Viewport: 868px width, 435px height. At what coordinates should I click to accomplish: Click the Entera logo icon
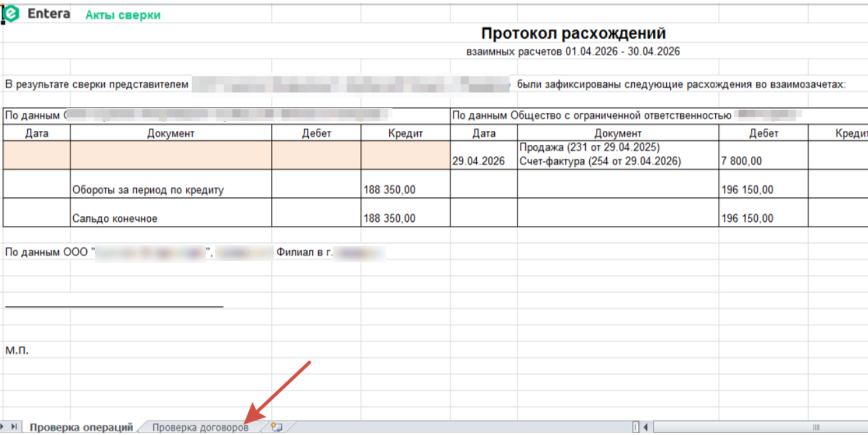pos(11,14)
